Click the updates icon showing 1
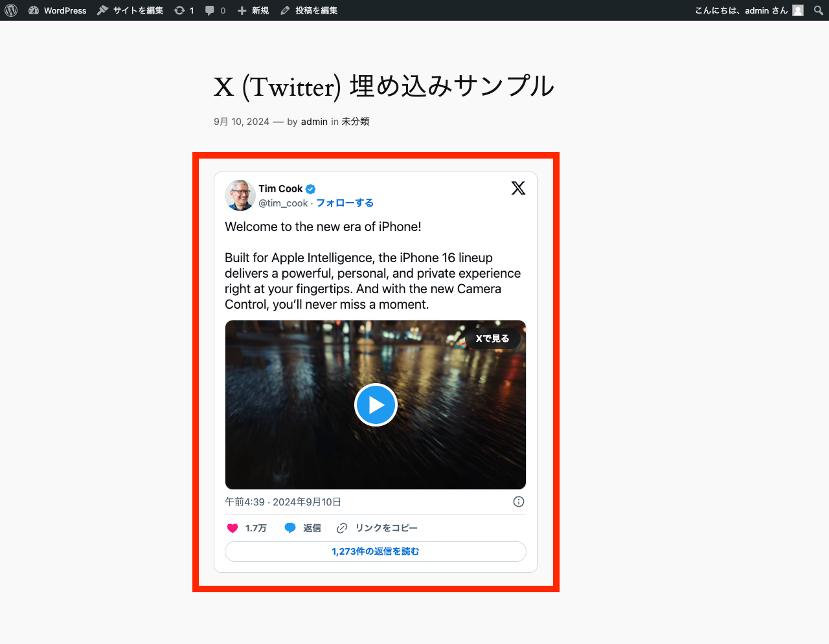Screen dimensions: 829x644 [184, 10]
